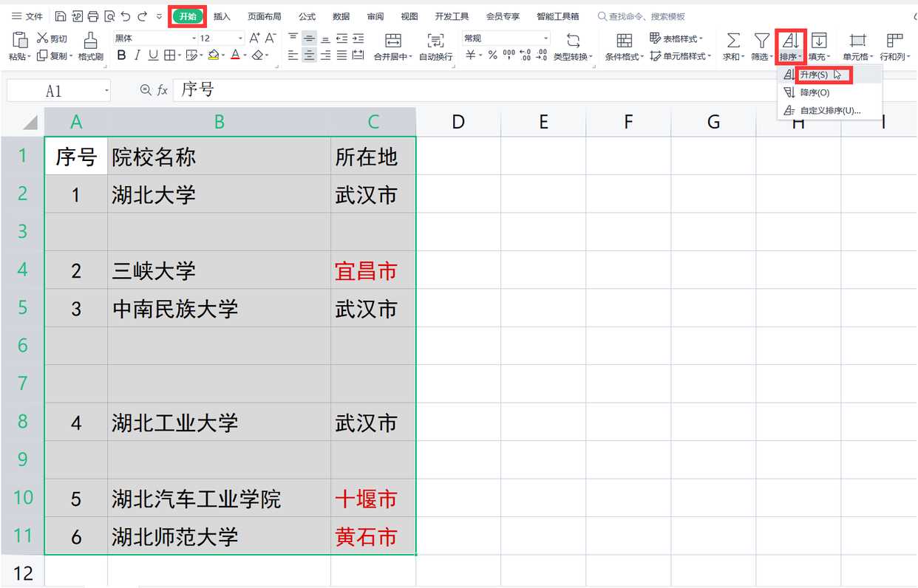
Task: Click the Paste (粘贴) clipboard icon
Action: tap(19, 40)
